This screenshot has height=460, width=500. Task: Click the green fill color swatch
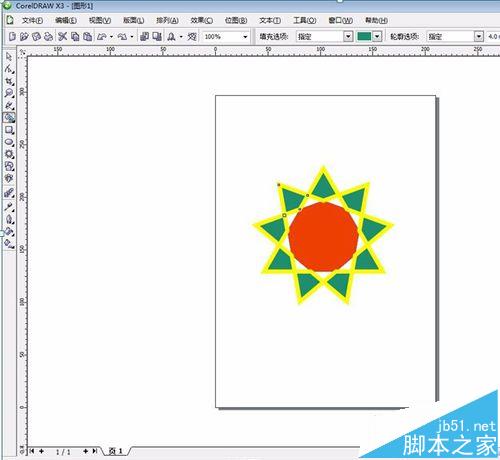pyautogui.click(x=364, y=36)
